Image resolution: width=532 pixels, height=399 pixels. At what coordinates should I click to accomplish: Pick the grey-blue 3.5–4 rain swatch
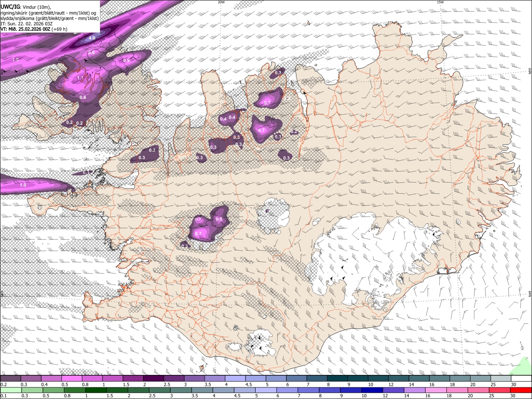(x=202, y=390)
